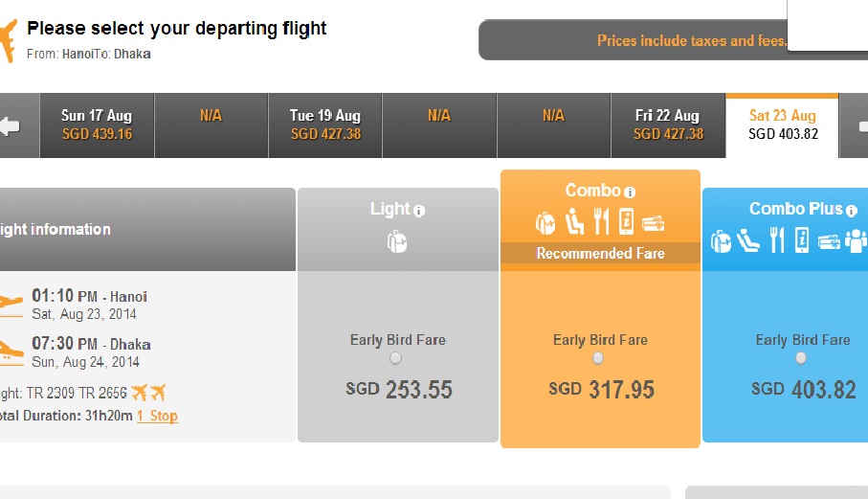
Task: Select Combo Plus Early Bird Fare SGD 403.82
Action: click(800, 358)
